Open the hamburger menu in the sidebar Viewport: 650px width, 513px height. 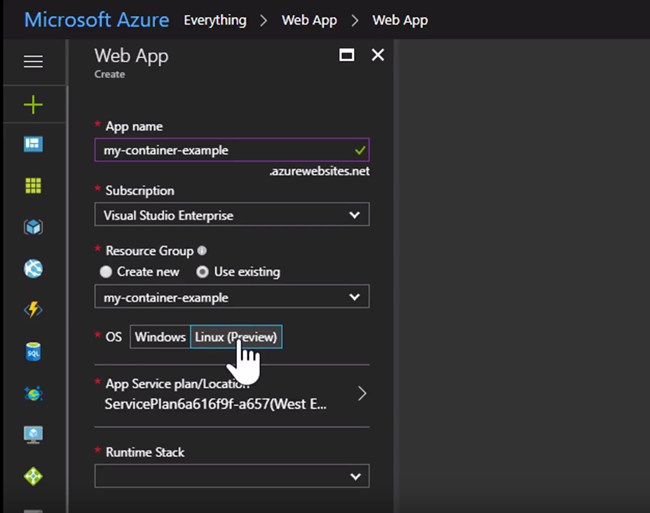click(33, 61)
